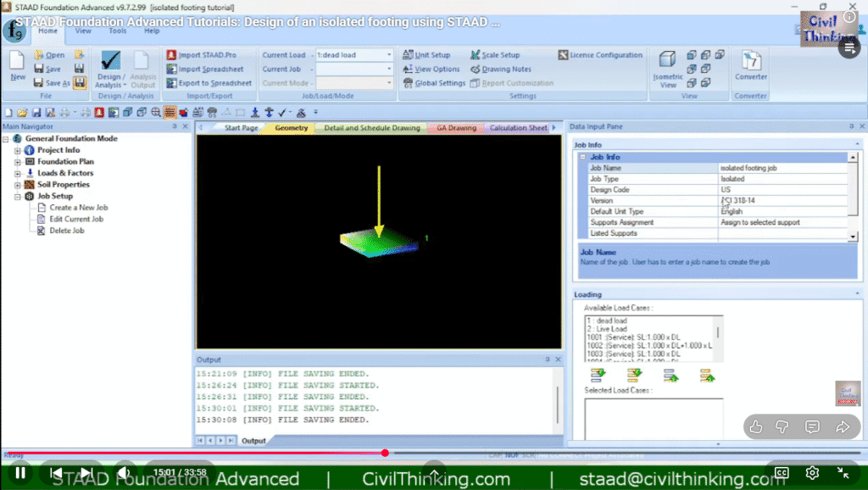Open License Configuration in Settings group
The height and width of the screenshot is (490, 868).
pos(564,55)
